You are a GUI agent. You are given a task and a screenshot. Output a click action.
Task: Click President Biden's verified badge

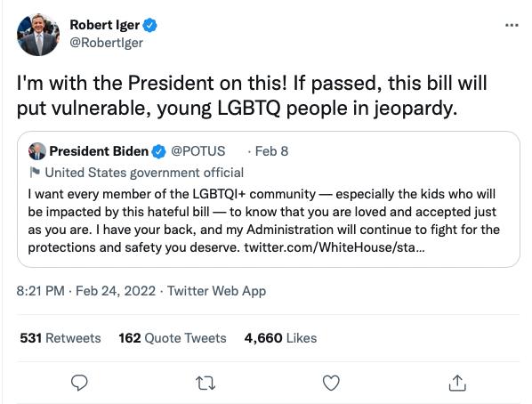158,151
